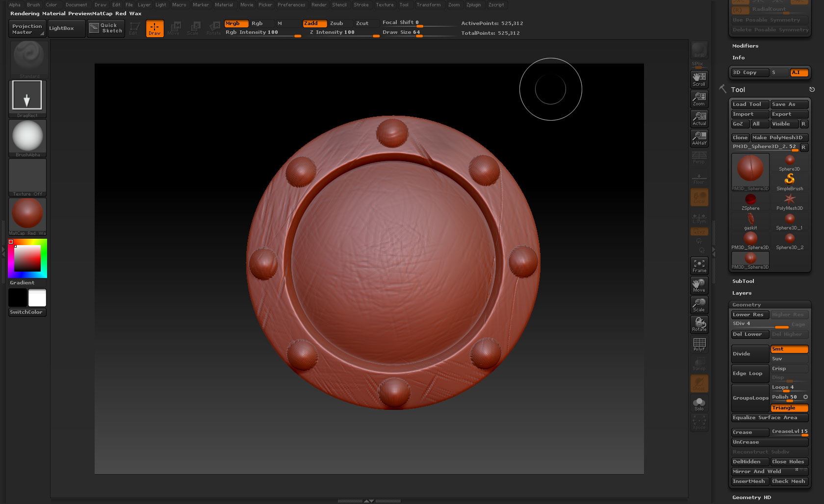Screen dimensions: 824x504
Task: Click the AAHalf icon
Action: coord(699,138)
